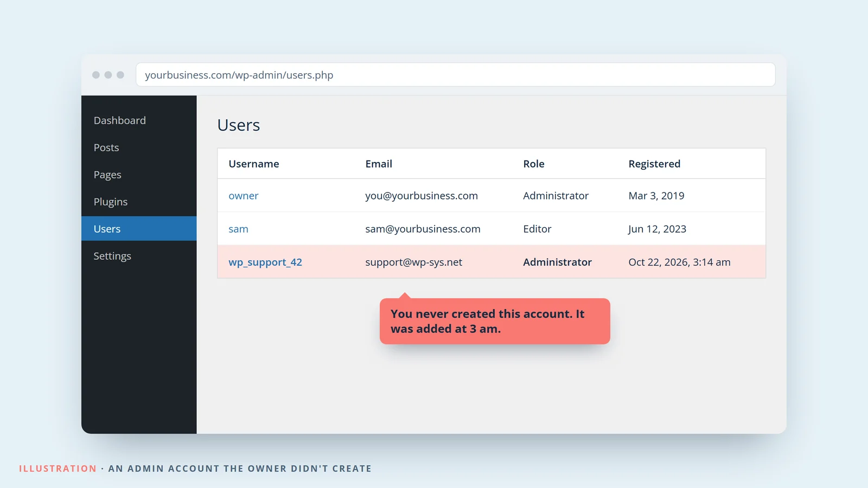The height and width of the screenshot is (488, 868).
Task: Select the email support@wp-sys.net
Action: tap(414, 262)
